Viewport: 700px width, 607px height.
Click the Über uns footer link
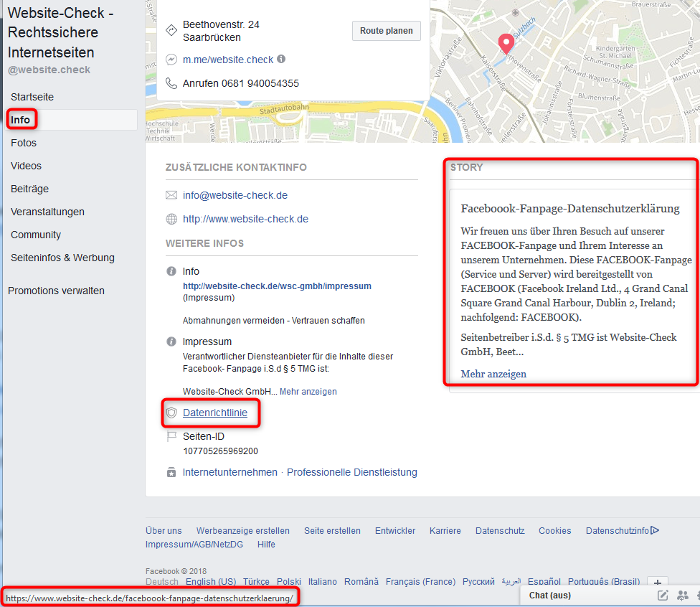click(x=164, y=531)
